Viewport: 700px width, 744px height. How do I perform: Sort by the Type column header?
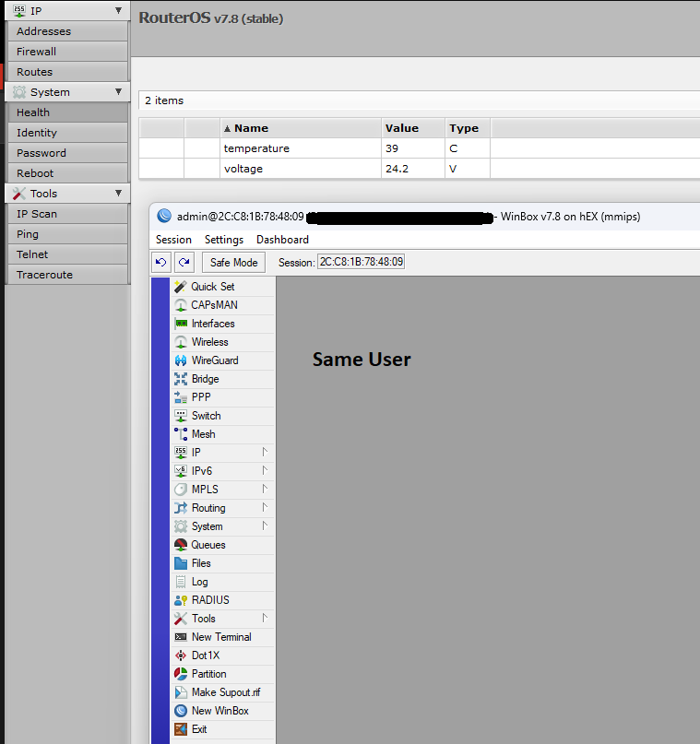(x=468, y=128)
